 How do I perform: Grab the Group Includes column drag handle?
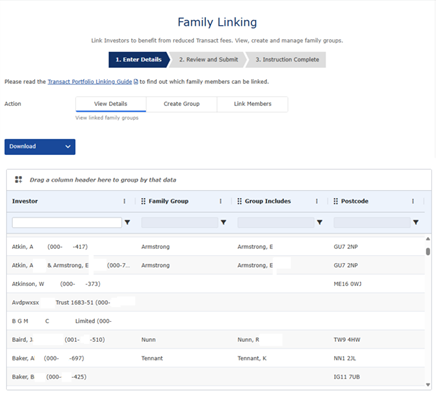(x=239, y=201)
